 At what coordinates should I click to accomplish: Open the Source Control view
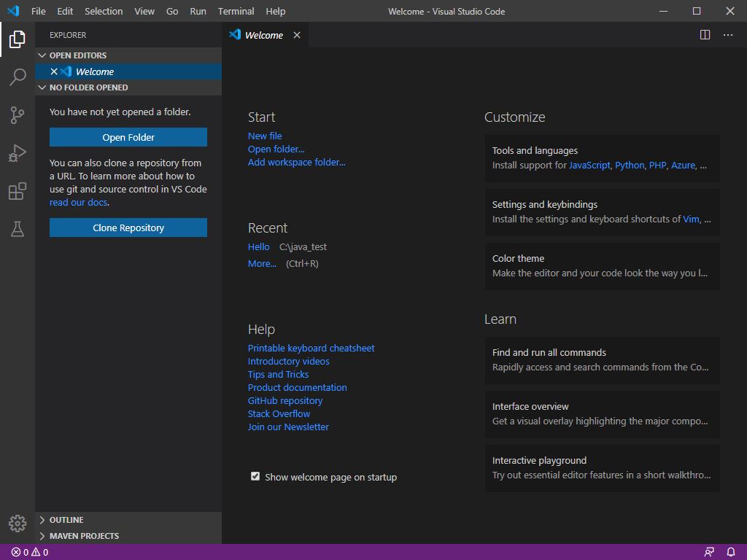click(x=18, y=114)
